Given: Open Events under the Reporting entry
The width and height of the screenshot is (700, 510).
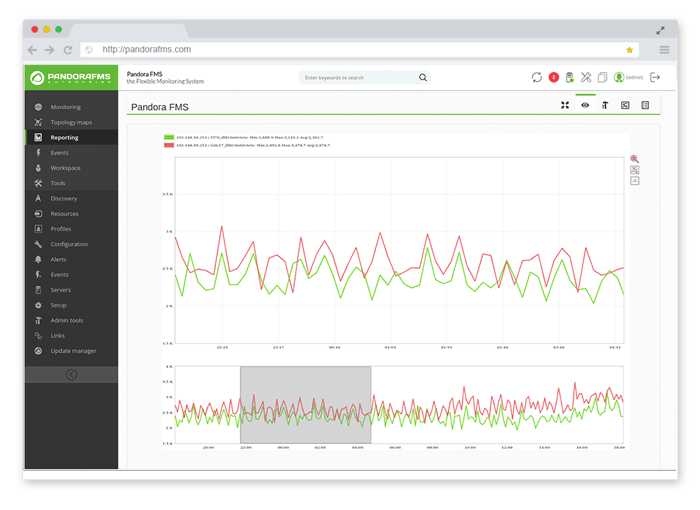Looking at the screenshot, I should pos(71,153).
